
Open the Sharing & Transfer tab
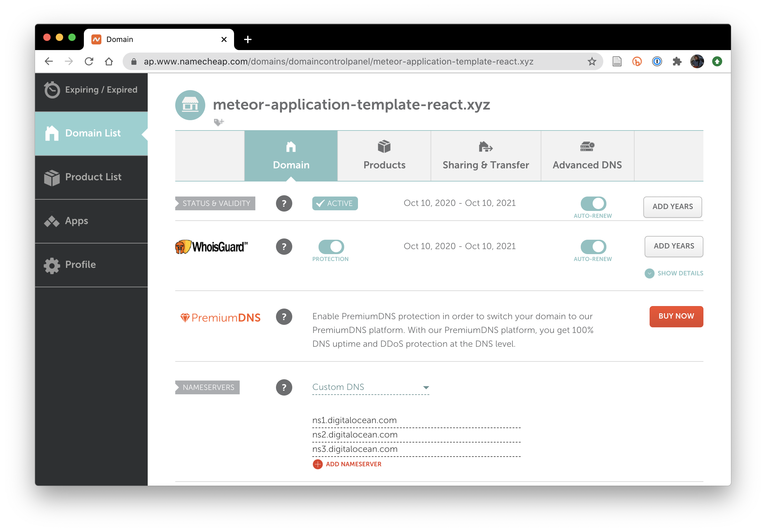(485, 156)
